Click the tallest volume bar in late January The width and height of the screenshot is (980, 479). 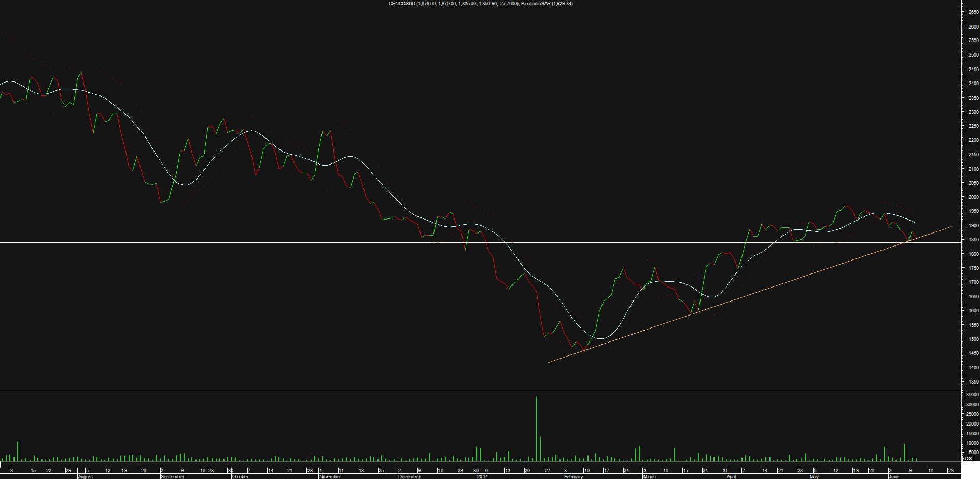pyautogui.click(x=536, y=429)
